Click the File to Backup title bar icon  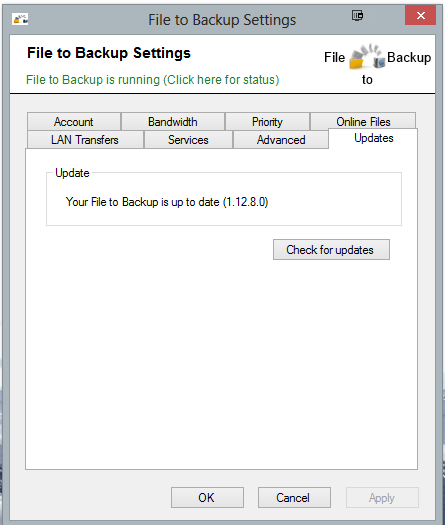(20, 19)
